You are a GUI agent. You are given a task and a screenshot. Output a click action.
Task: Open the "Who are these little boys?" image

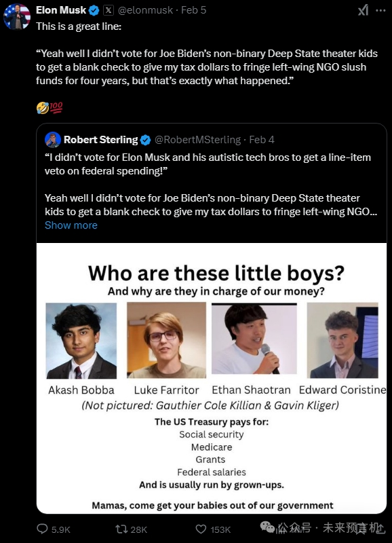coord(212,378)
